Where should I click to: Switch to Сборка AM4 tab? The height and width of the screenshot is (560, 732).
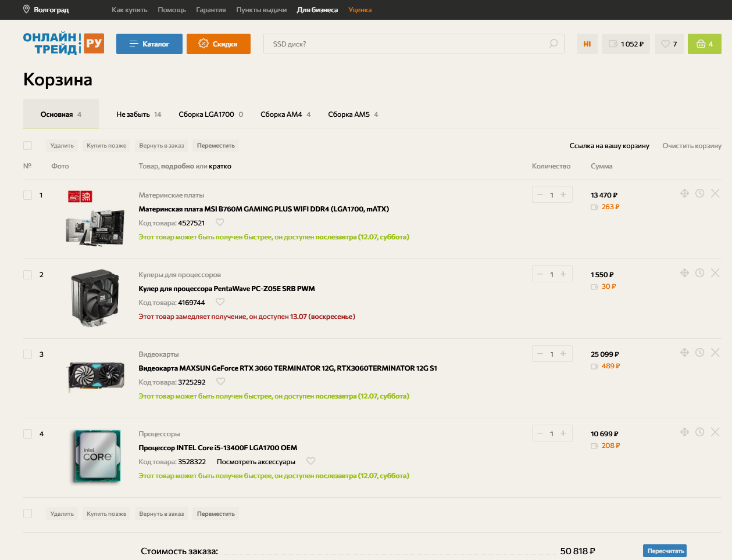pos(285,114)
